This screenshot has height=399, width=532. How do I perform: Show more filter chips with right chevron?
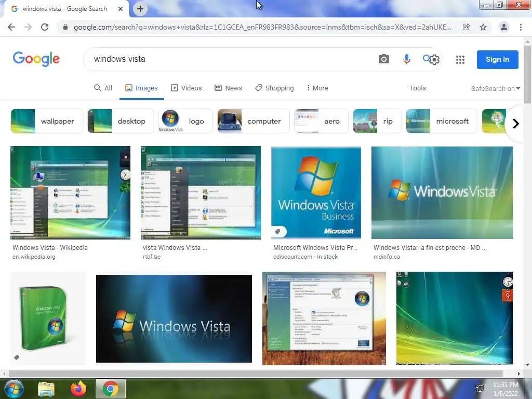pyautogui.click(x=516, y=124)
